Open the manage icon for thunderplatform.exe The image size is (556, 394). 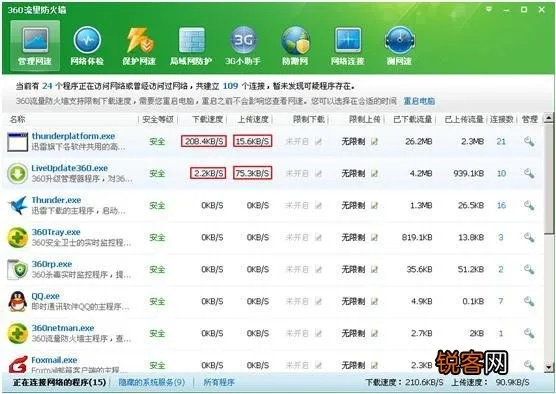coord(529,141)
